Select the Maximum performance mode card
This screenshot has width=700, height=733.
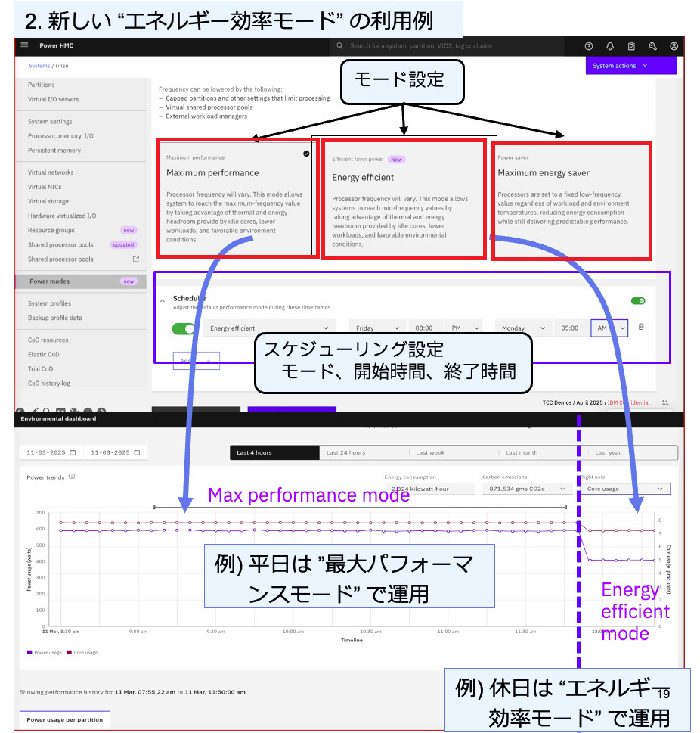(x=234, y=198)
